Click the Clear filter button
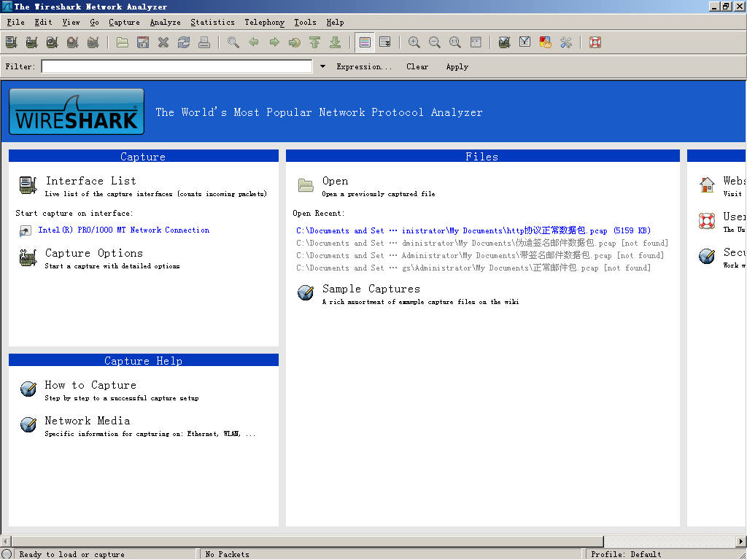This screenshot has height=560, width=747. coord(417,66)
